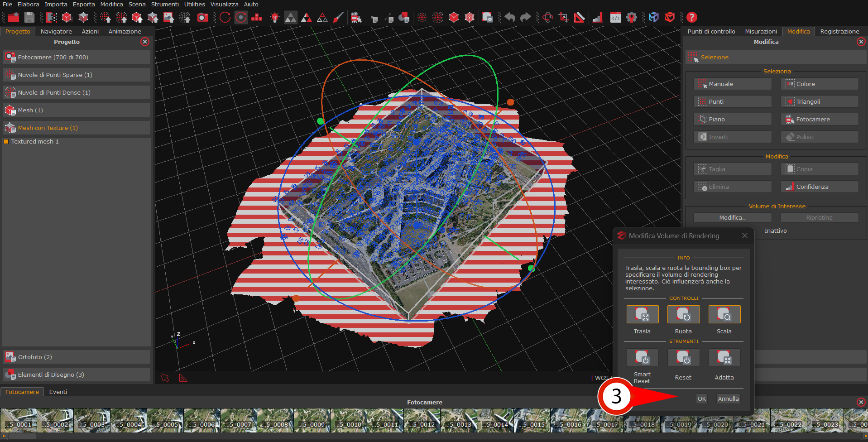
Task: Close the Progetto panel
Action: pos(145,42)
